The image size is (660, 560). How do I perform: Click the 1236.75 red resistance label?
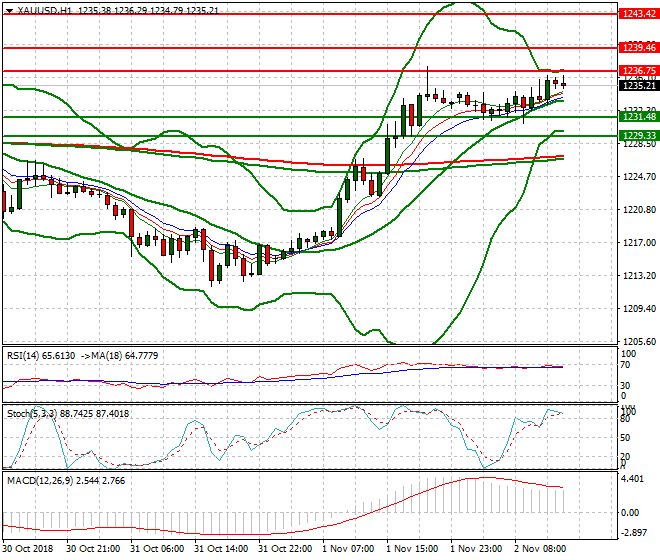click(x=638, y=71)
